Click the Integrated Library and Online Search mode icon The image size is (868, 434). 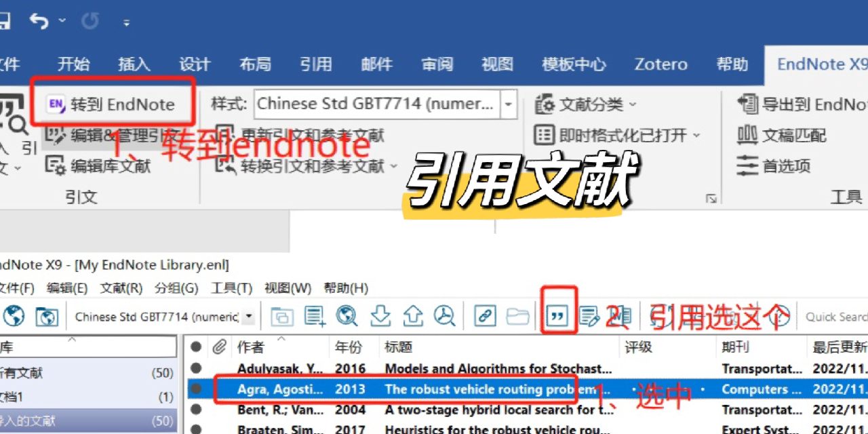pyautogui.click(x=47, y=316)
